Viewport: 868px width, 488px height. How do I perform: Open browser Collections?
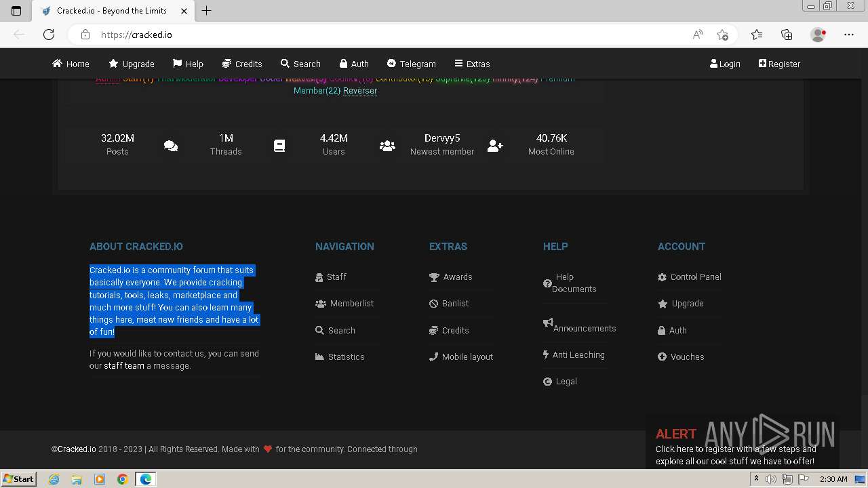pyautogui.click(x=787, y=35)
